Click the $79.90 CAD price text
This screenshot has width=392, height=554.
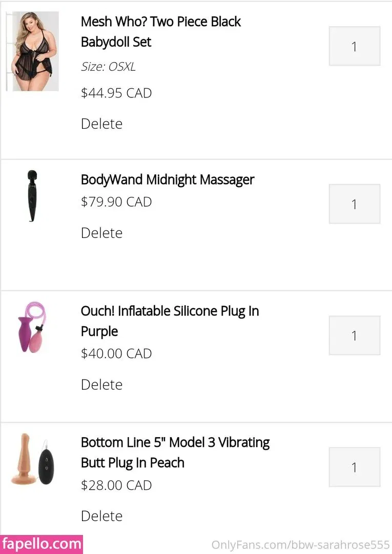click(116, 202)
